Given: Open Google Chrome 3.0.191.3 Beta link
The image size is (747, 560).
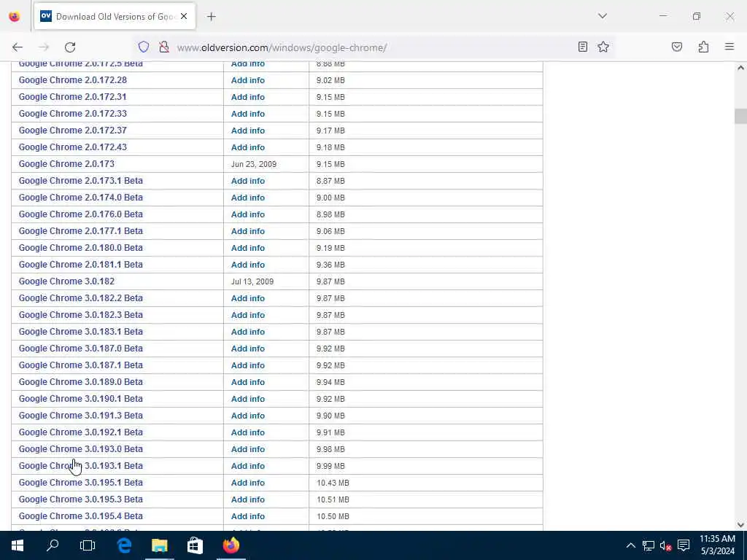Looking at the screenshot, I should pos(80,415).
